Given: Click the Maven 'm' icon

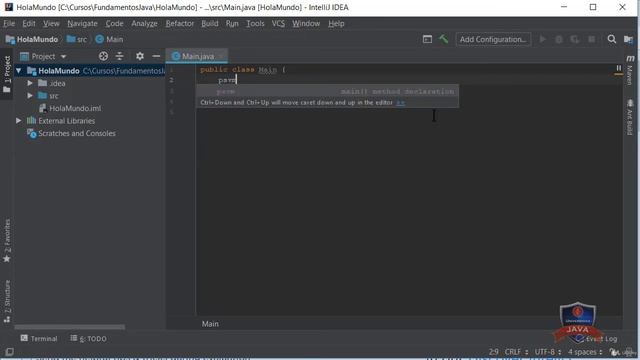Looking at the screenshot, I should pyautogui.click(x=630, y=58).
